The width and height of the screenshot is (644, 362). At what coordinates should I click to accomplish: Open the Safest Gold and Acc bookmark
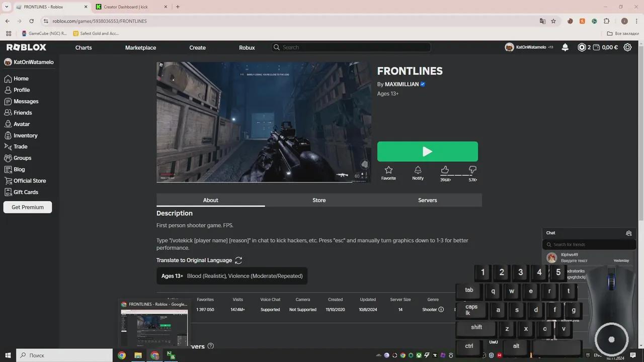click(x=96, y=33)
